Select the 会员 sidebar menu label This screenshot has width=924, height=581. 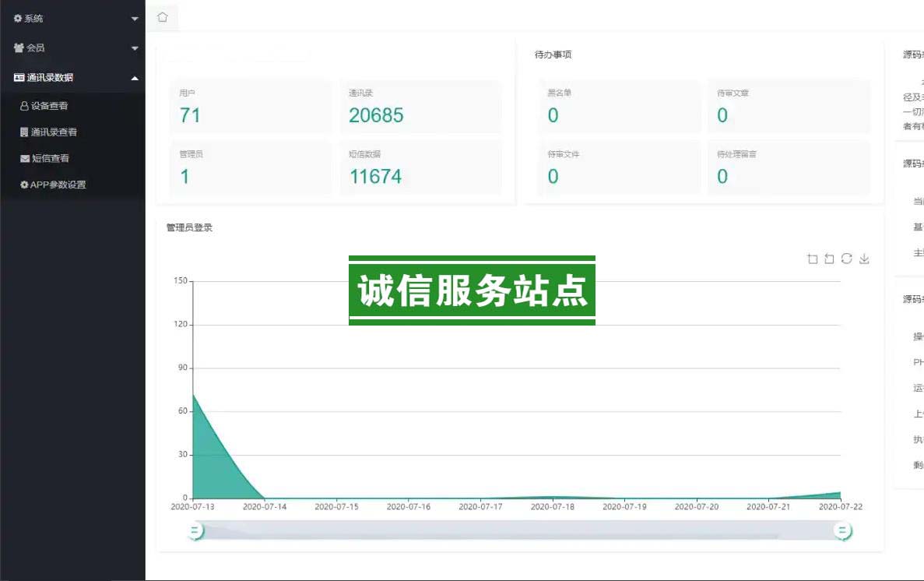[x=35, y=48]
